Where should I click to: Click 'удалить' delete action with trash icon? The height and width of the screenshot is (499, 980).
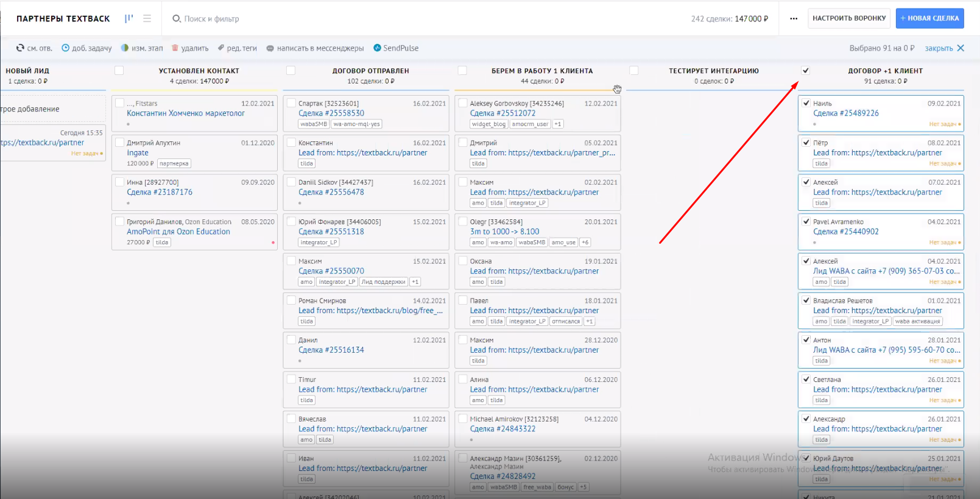190,48
